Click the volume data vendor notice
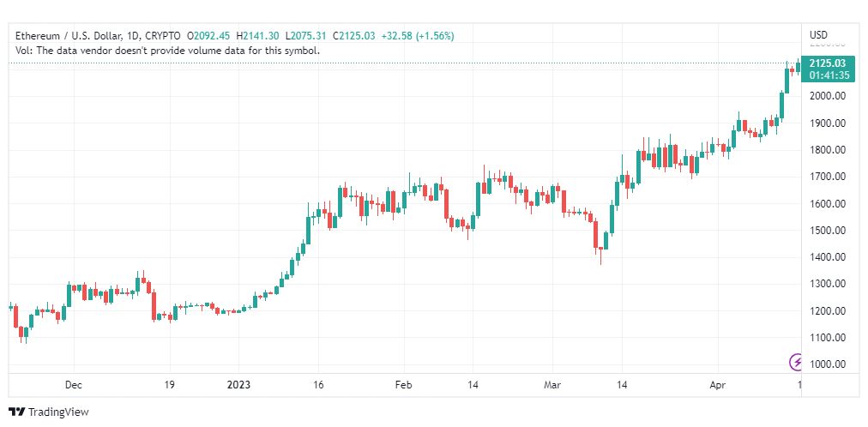The image size is (868, 427). click(x=168, y=51)
